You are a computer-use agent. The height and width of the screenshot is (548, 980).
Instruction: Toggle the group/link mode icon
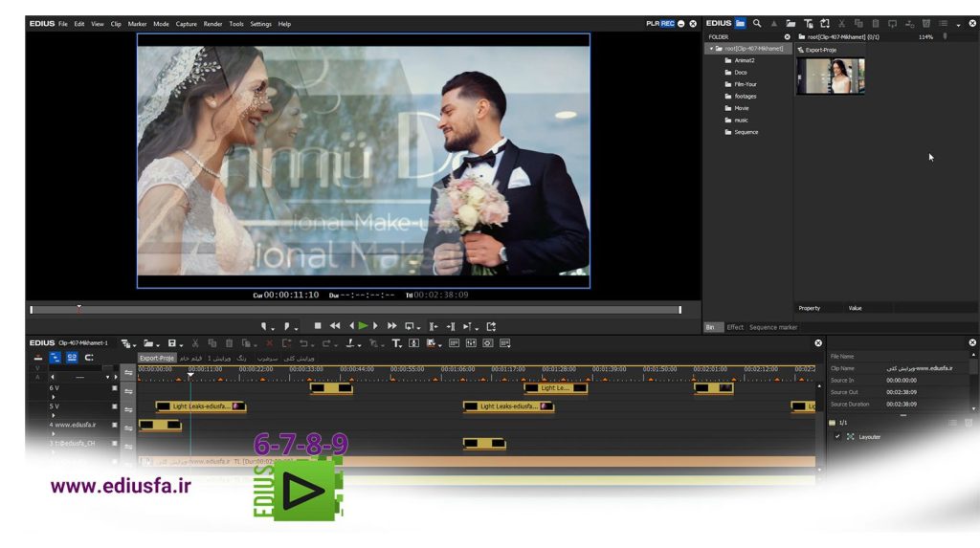(72, 358)
